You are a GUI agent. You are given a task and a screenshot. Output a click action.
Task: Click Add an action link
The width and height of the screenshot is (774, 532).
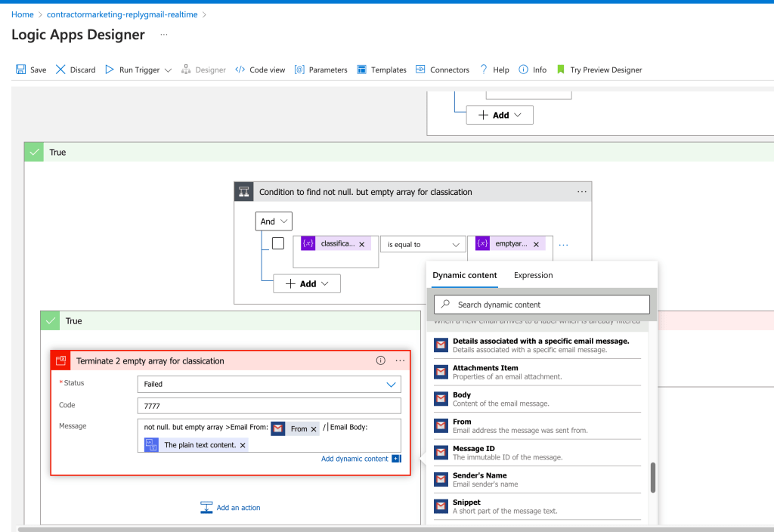pyautogui.click(x=231, y=507)
